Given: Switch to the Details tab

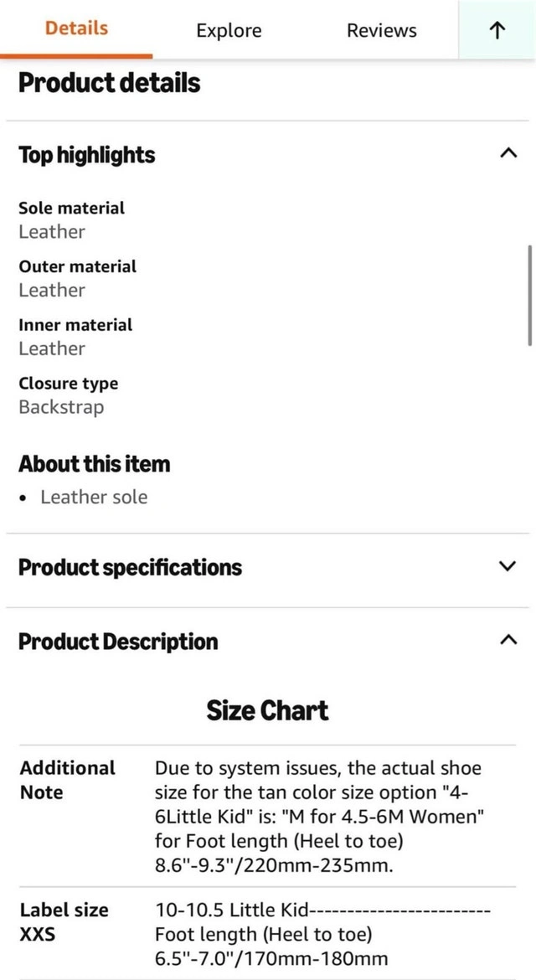Looking at the screenshot, I should click(x=76, y=28).
